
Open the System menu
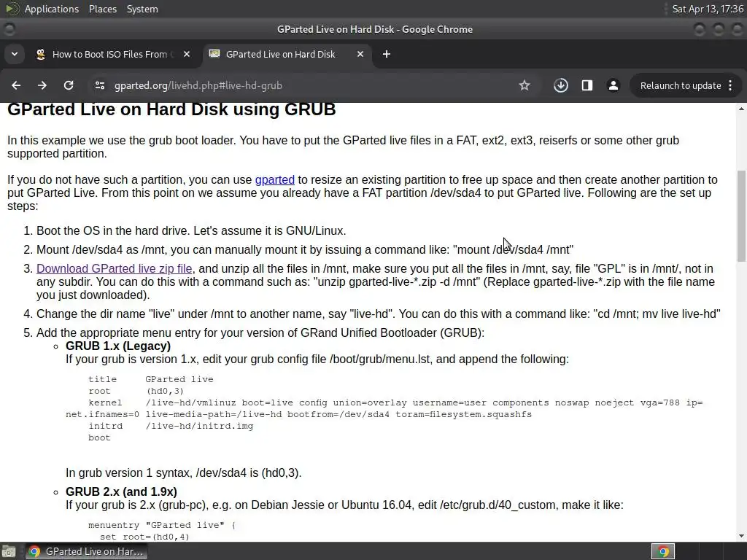(142, 9)
